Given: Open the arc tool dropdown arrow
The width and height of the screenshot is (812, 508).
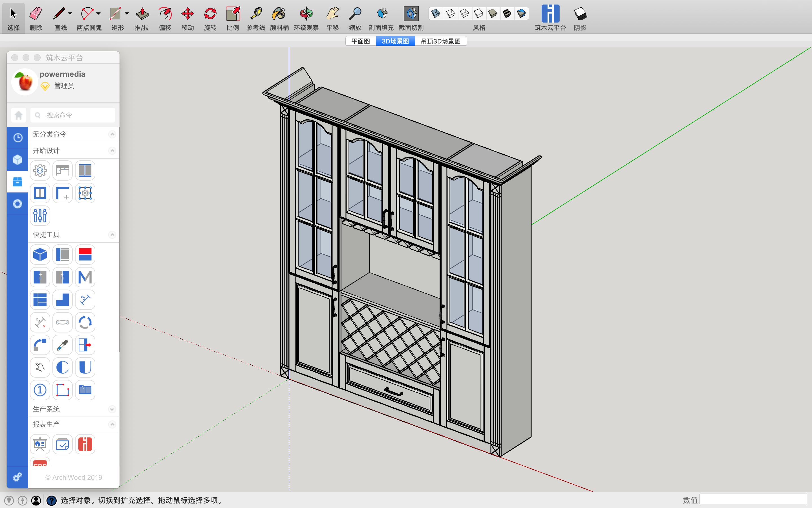Looking at the screenshot, I should tap(98, 14).
